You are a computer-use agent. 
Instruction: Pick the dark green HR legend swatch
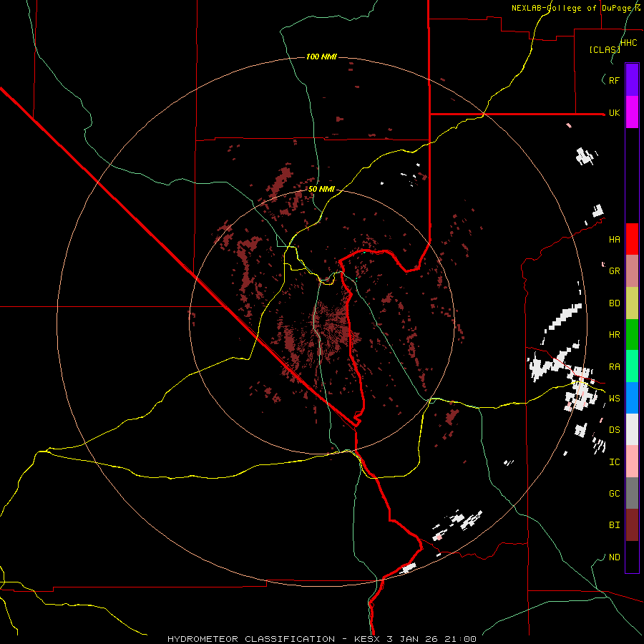click(x=632, y=334)
